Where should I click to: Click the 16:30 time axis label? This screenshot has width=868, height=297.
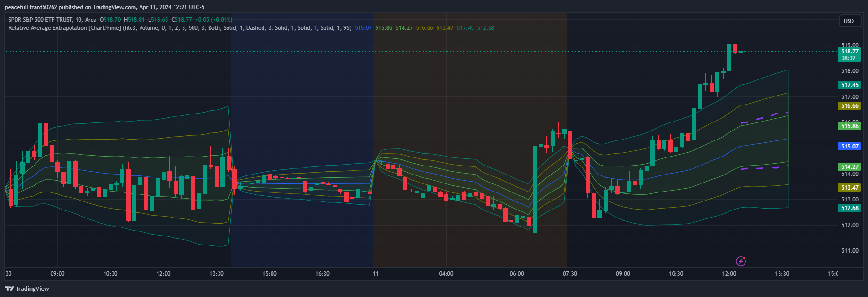pyautogui.click(x=323, y=274)
